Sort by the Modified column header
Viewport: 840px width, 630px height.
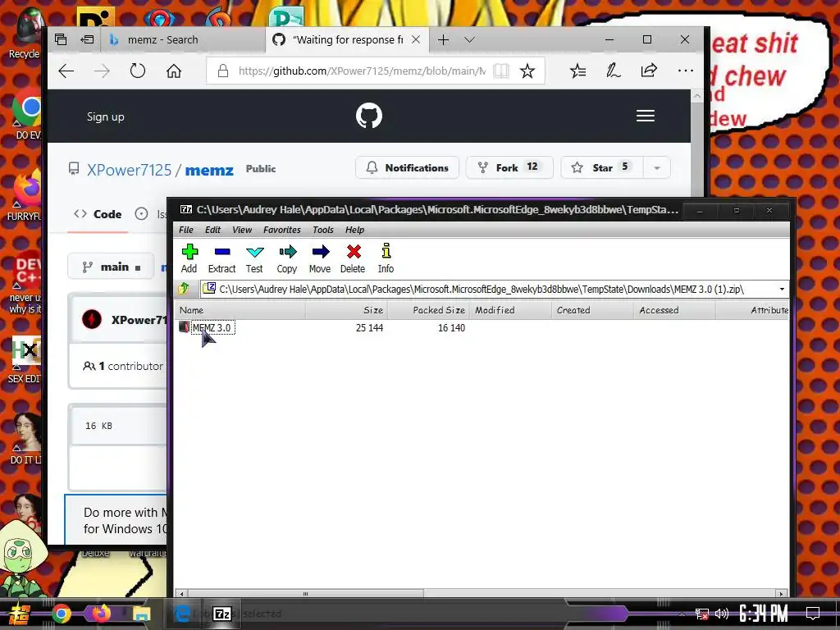pyautogui.click(x=510, y=310)
